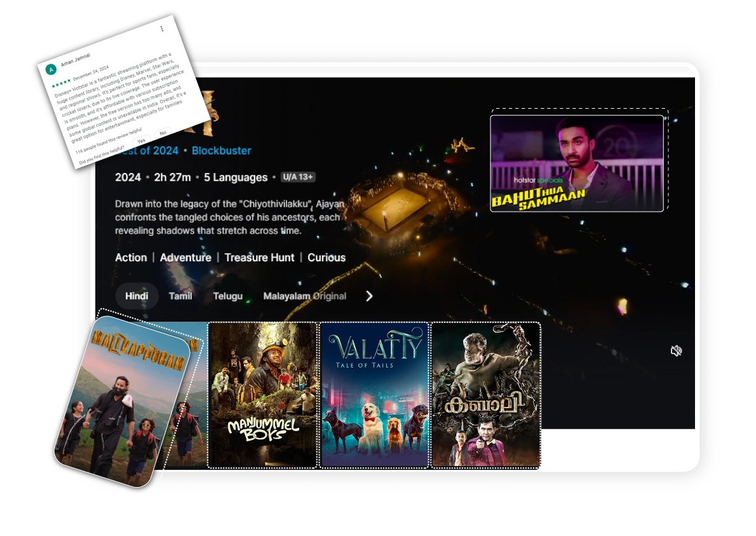Unmute the trailer with the speaker icon
Image resolution: width=756 pixels, height=536 pixels.
(676, 351)
